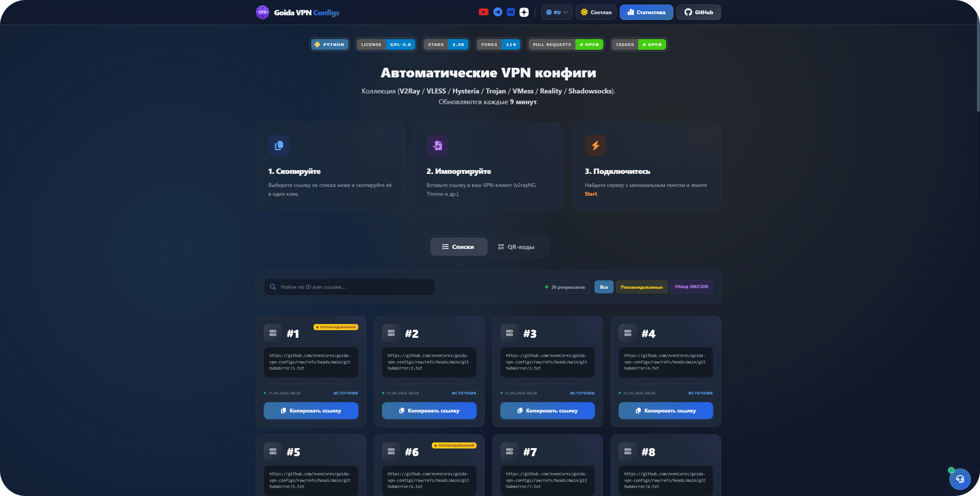Screen dimensions: 980x496
Task: Open the Telegram channel icon
Action: coord(498,12)
